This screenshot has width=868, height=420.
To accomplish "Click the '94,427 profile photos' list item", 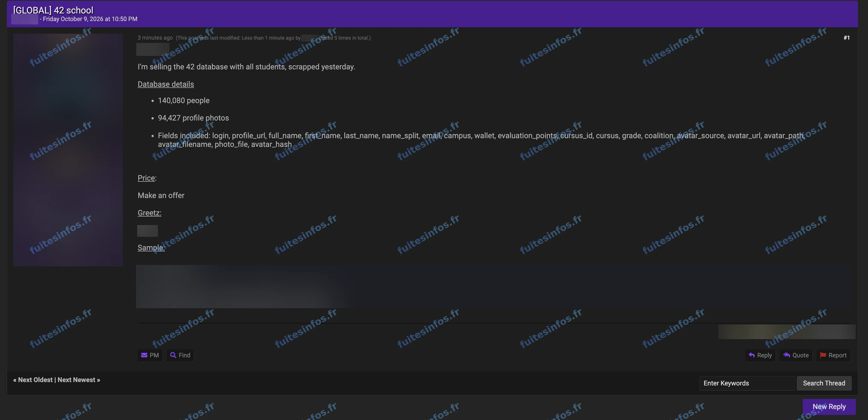I will click(x=193, y=118).
